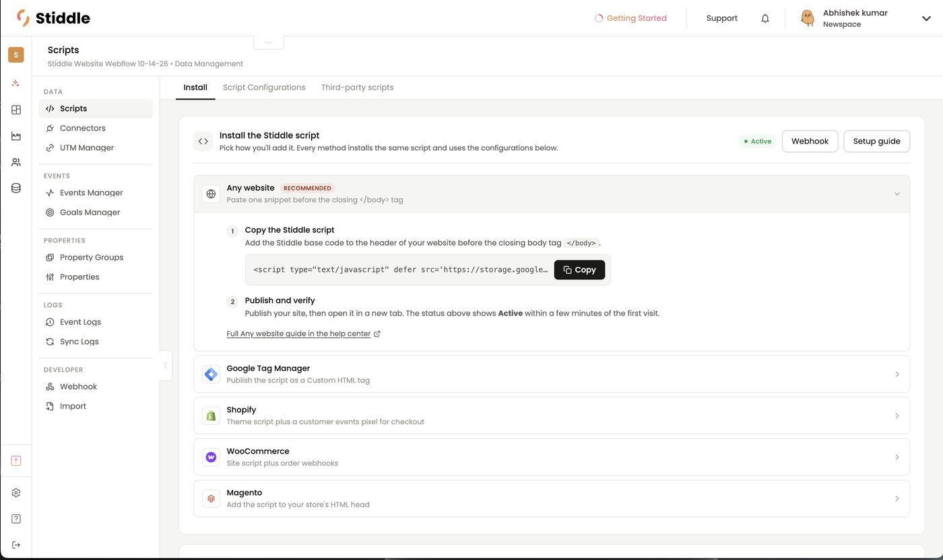Image resolution: width=943 pixels, height=560 pixels.
Task: Click the Google Tag Manager logo icon
Action: 211,374
